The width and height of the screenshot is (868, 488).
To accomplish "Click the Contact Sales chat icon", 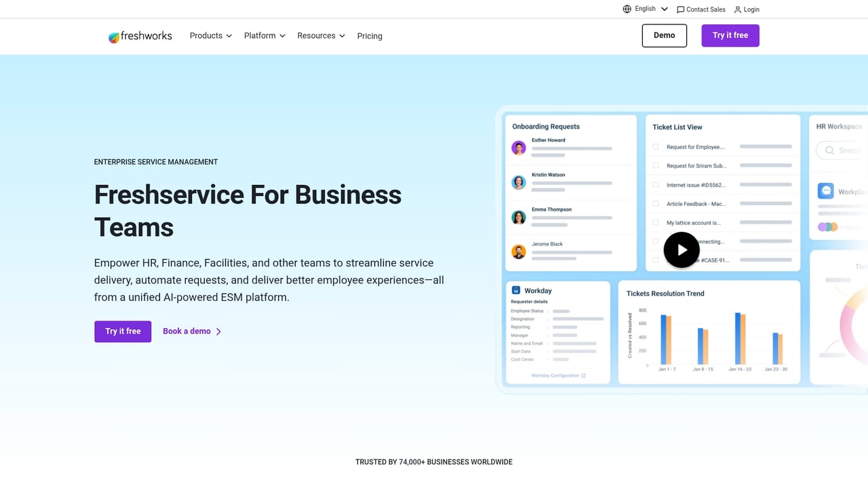I will click(x=681, y=9).
